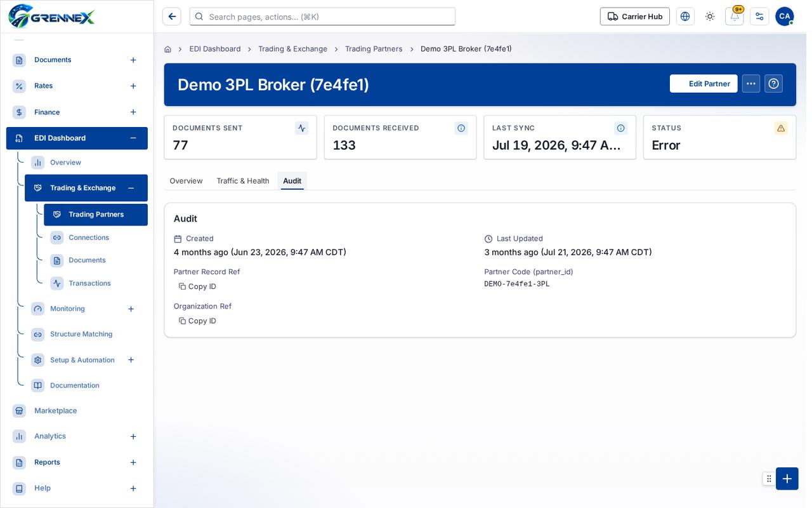Click the Documents Sent activity icon
The height and width of the screenshot is (508, 812).
(301, 128)
